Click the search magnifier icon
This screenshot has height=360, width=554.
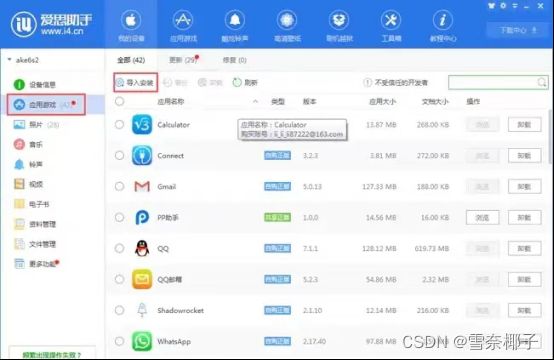(x=541, y=82)
